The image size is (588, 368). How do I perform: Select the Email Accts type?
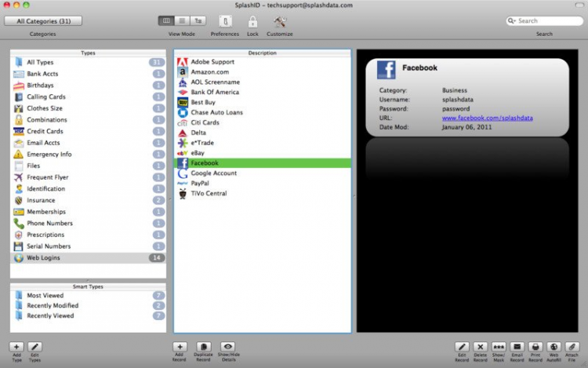[x=88, y=143]
